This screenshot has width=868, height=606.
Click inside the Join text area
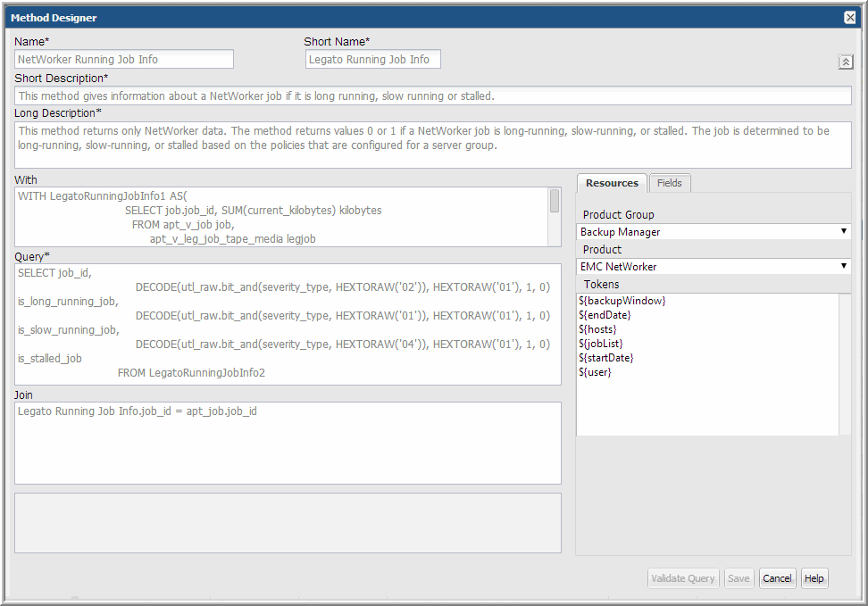(288, 443)
